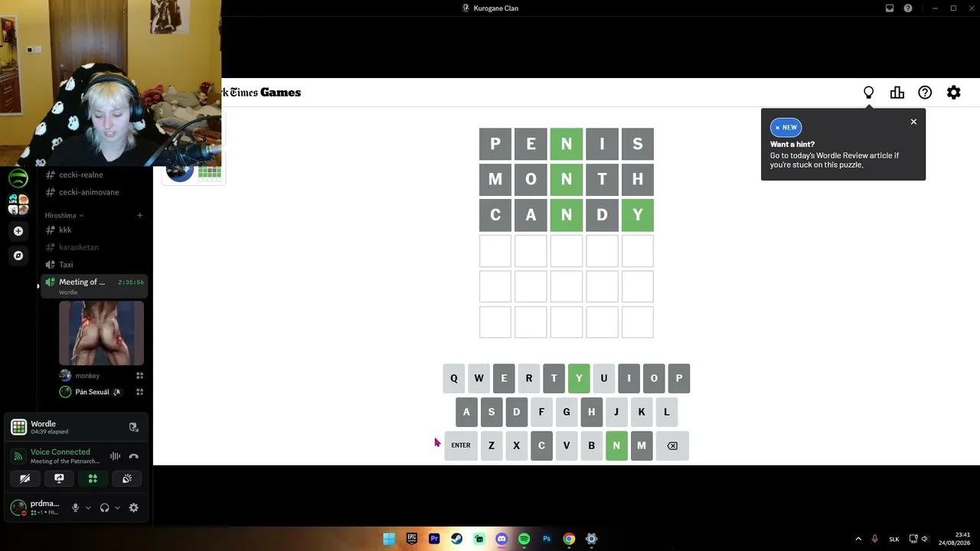The height and width of the screenshot is (551, 980).
Task: Open the Wordle hint lightbulb
Action: pos(868,93)
